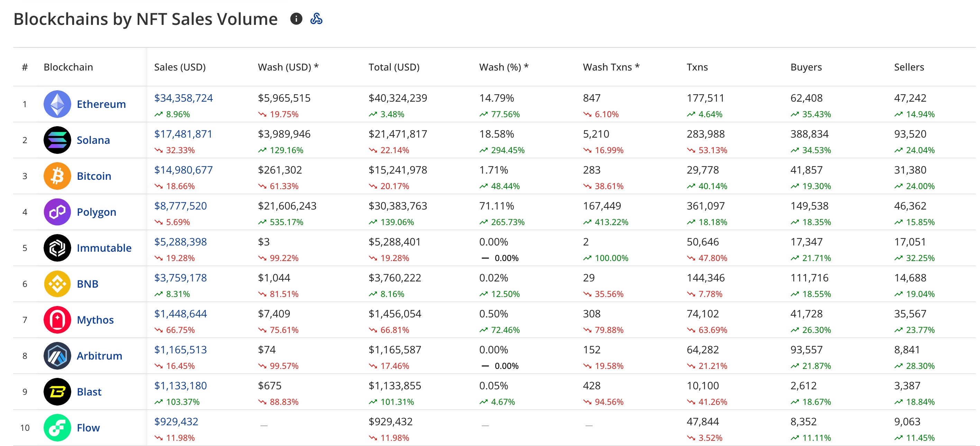
Task: Click the Immutable logo icon
Action: [57, 248]
